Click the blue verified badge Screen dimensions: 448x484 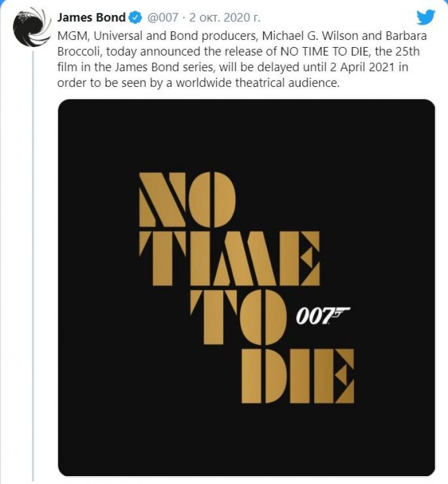tap(135, 18)
